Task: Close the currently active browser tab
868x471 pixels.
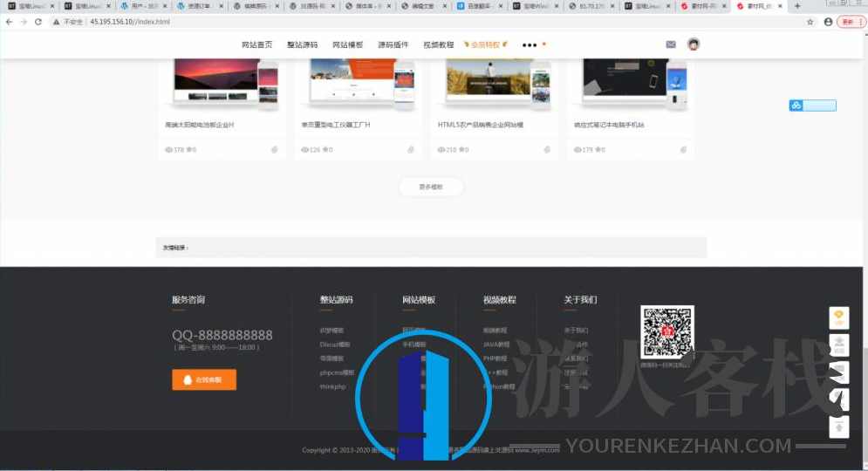Action: tap(780, 6)
